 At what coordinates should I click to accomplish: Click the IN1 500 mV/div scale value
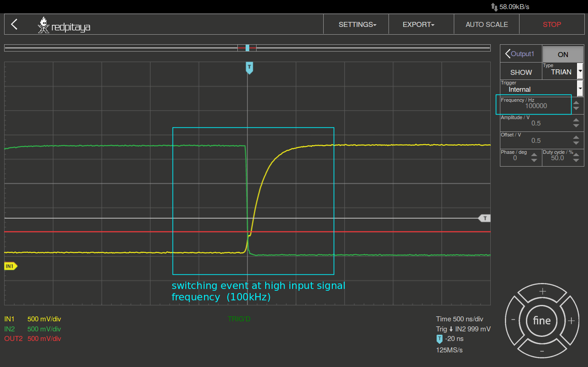coord(44,319)
